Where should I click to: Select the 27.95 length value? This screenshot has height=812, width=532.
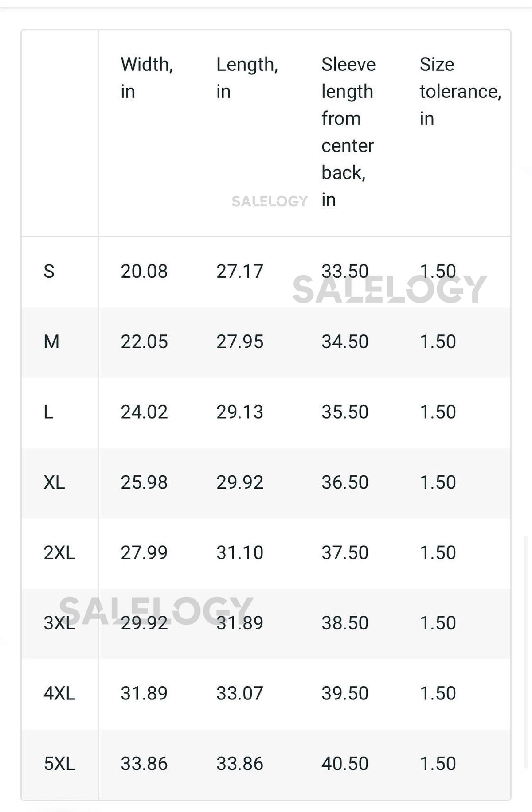pyautogui.click(x=240, y=342)
